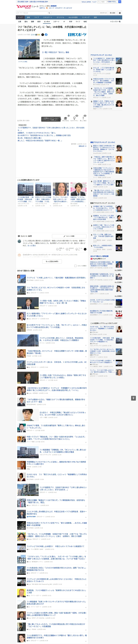Image resolution: width=138 pixels, height=644 pixels.
Task: Open 購入履歴
Action: pos(112,13)
